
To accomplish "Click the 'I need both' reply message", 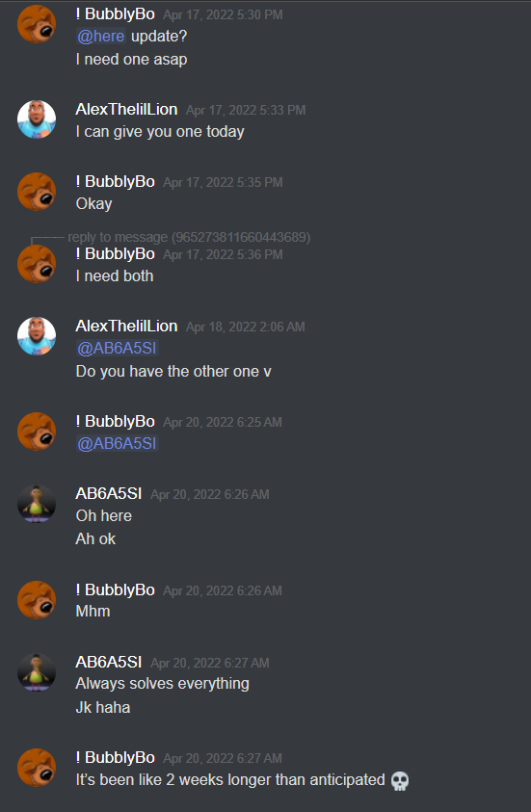I will (x=115, y=276).
